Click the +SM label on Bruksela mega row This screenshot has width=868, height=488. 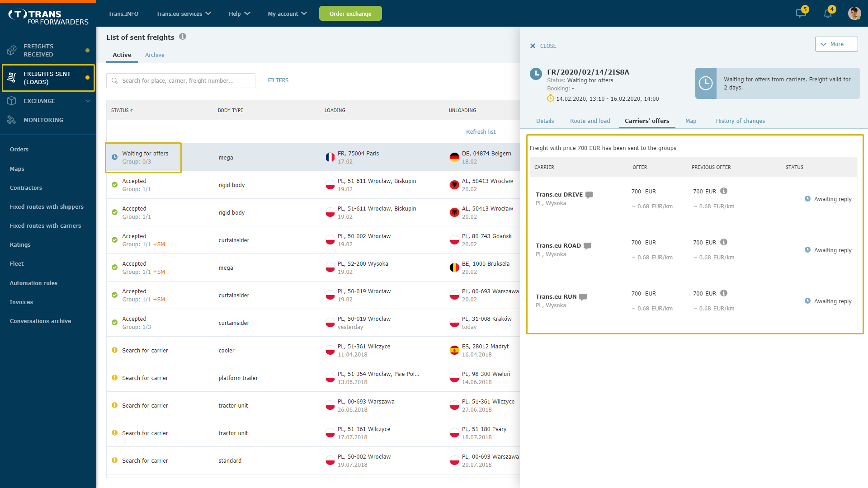tap(159, 272)
